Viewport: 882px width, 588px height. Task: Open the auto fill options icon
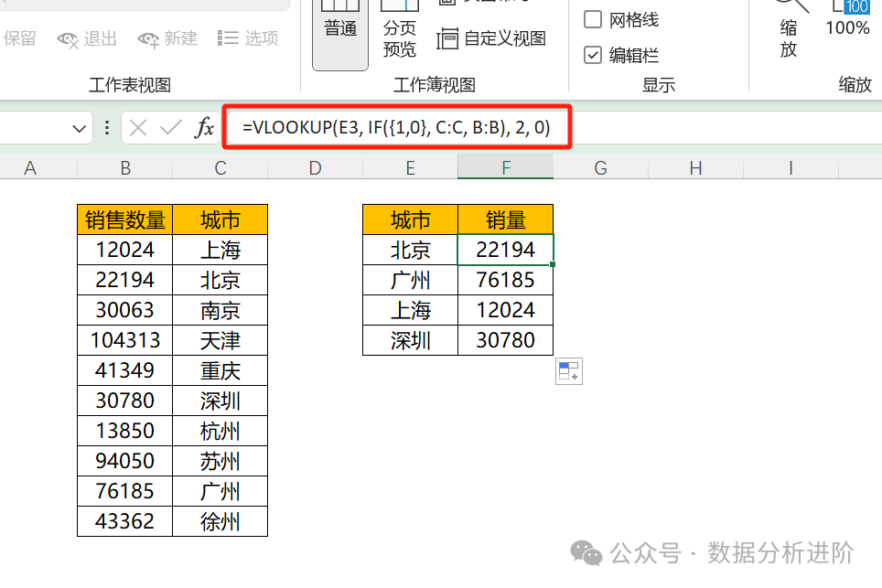click(x=568, y=371)
